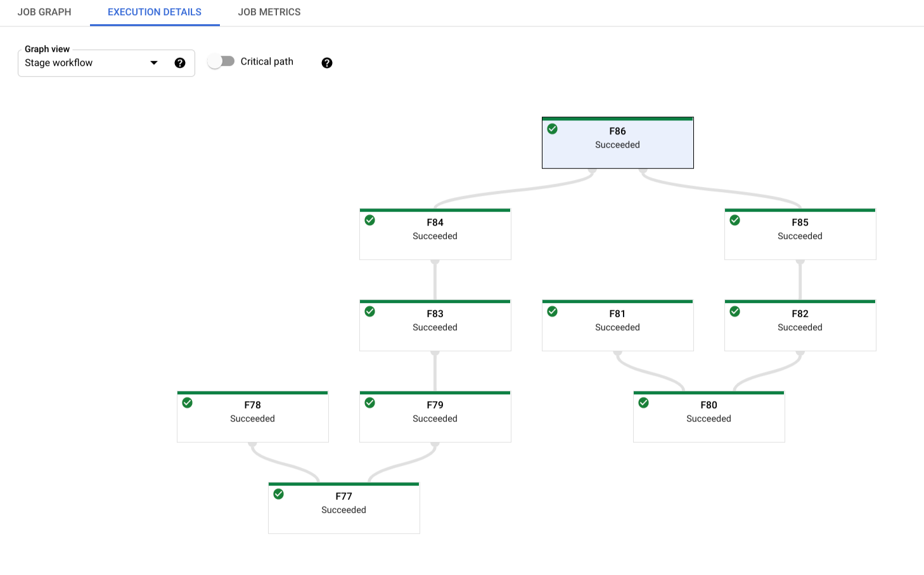Open help for Critical path option
The width and height of the screenshot is (924, 575).
[326, 63]
